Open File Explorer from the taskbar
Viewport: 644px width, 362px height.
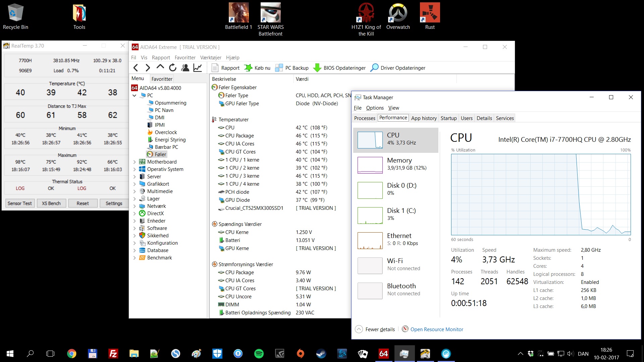tap(134, 354)
